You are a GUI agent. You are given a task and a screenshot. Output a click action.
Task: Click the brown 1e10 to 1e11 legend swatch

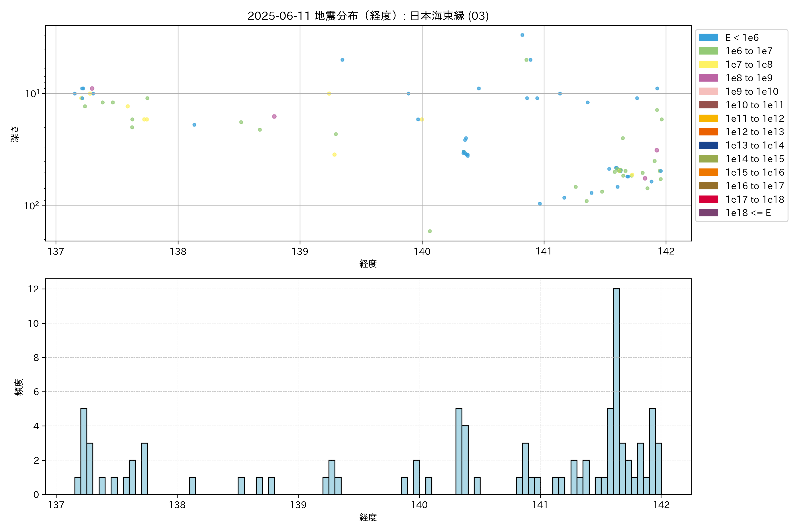[708, 105]
